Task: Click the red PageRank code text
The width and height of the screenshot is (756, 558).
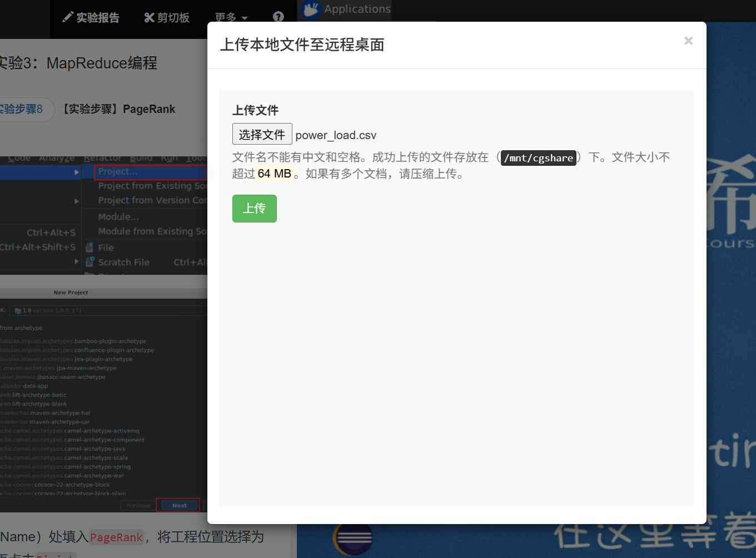Action: point(116,537)
